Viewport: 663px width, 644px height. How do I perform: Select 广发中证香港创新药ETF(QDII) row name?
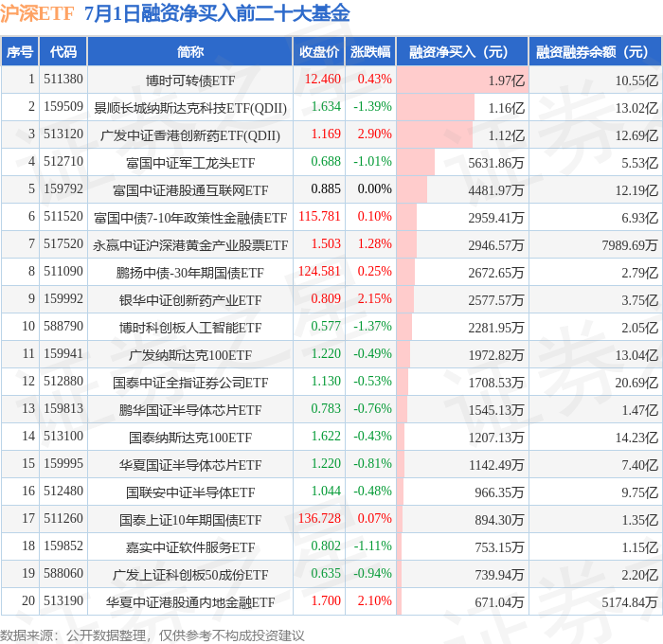point(190,135)
